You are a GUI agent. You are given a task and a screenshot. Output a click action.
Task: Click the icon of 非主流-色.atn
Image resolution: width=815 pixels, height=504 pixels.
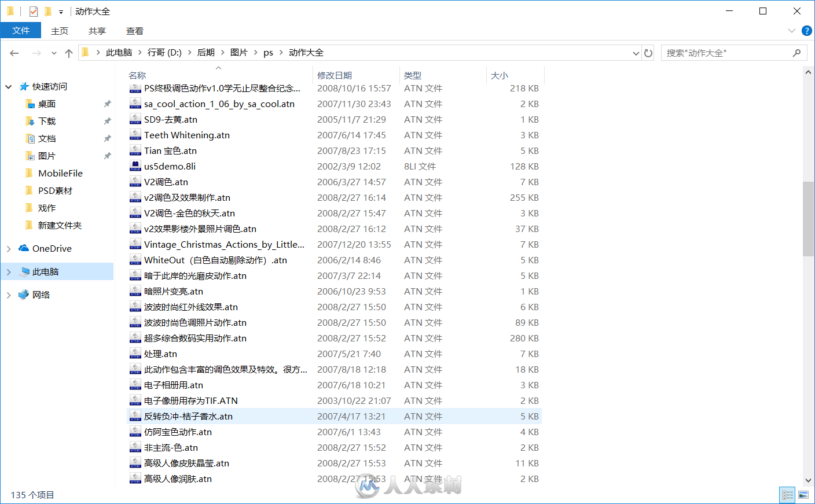135,448
